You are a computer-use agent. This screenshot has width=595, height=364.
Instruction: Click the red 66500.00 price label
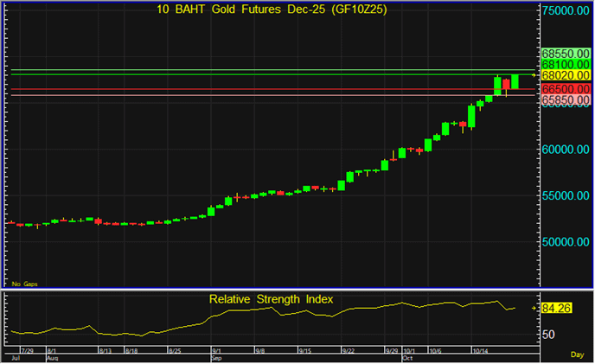tap(566, 88)
